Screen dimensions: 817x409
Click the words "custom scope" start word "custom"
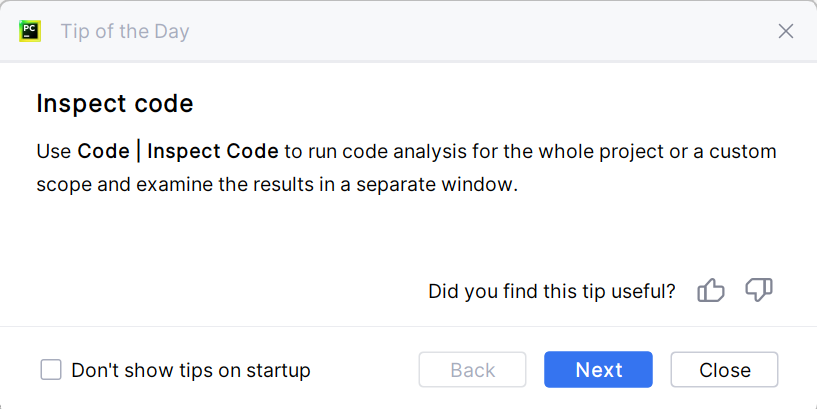pos(743,152)
